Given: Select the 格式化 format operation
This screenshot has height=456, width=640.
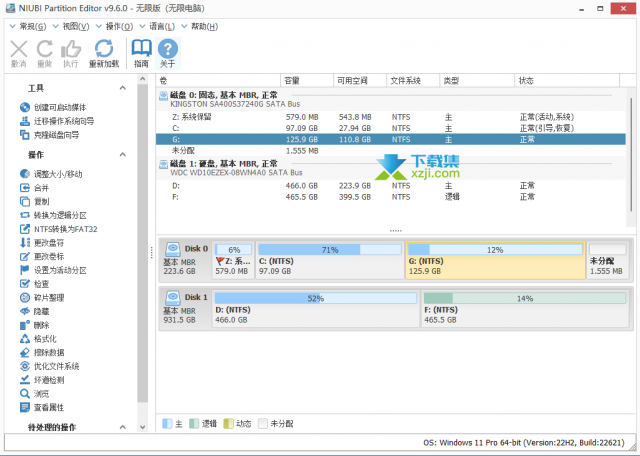Looking at the screenshot, I should (x=38, y=339).
